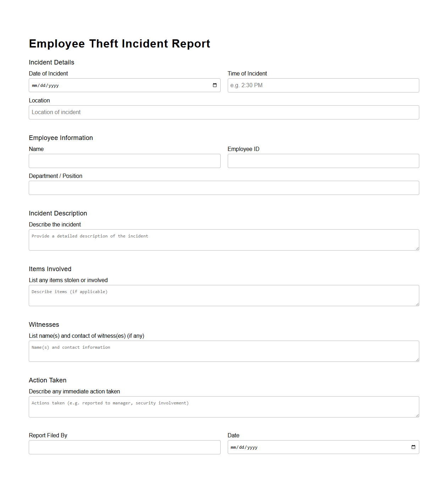Open the calendar picker beside the report Date
The image size is (448, 499).
point(413,447)
